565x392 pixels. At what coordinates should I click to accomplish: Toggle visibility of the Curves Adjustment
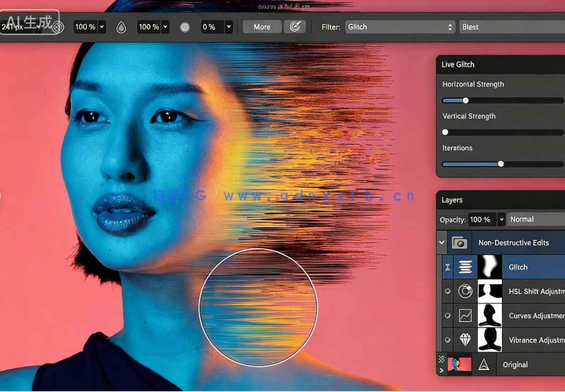(448, 315)
